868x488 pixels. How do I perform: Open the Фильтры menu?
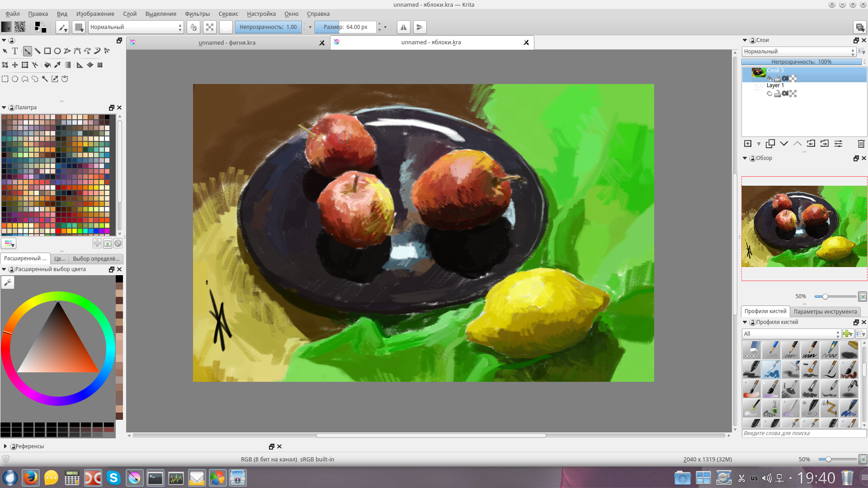[197, 14]
